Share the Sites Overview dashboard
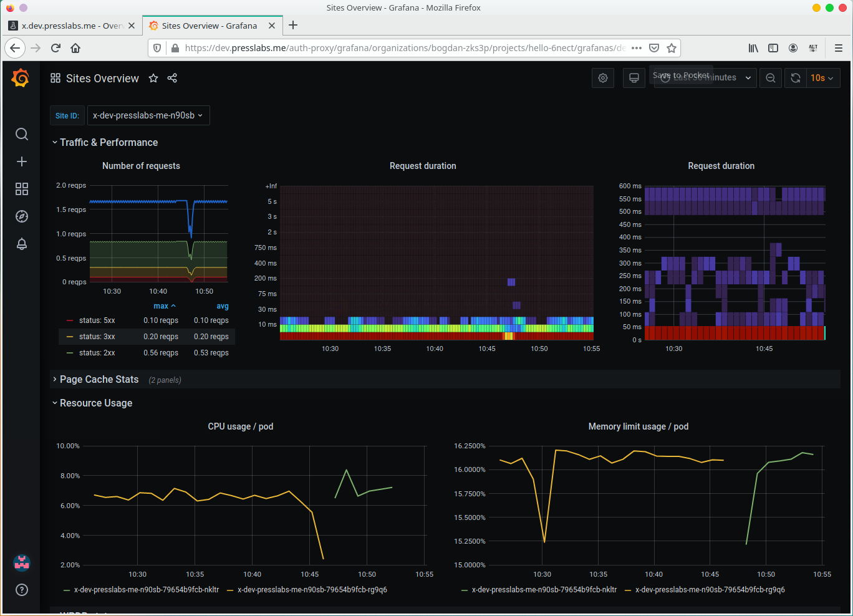 (x=173, y=78)
